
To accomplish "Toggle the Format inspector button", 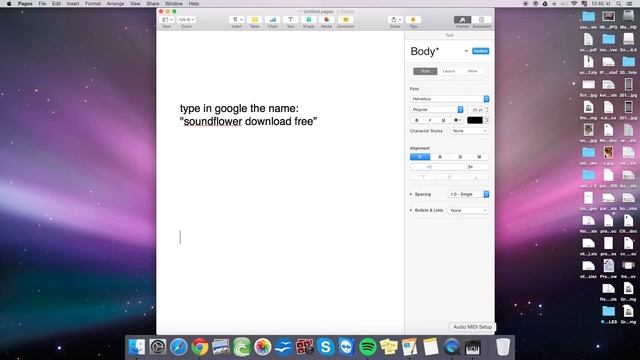I will [462, 20].
